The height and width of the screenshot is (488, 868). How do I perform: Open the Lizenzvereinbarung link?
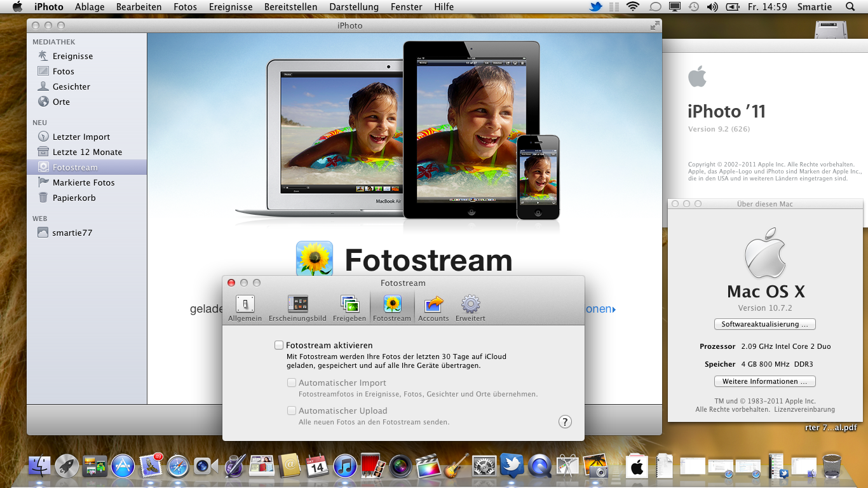[x=804, y=409]
